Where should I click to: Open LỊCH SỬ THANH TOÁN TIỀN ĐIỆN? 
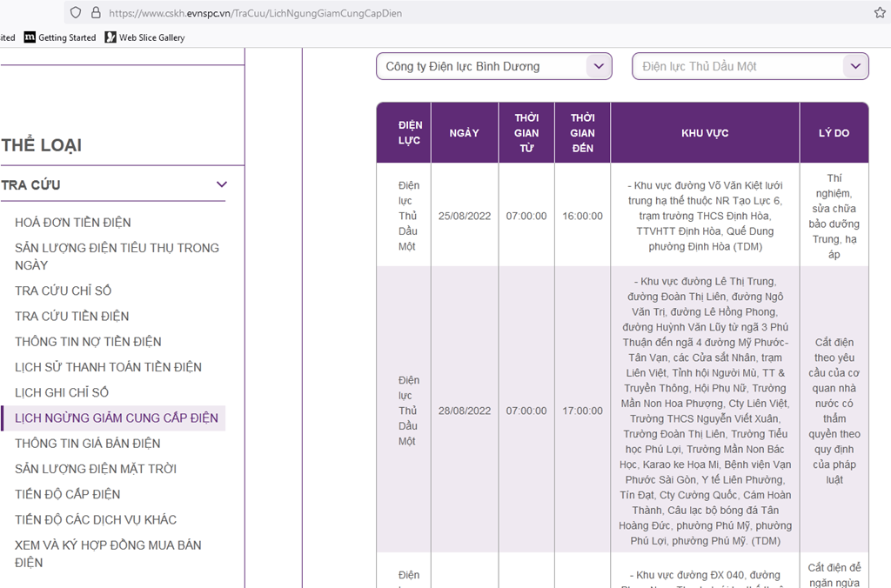click(108, 368)
